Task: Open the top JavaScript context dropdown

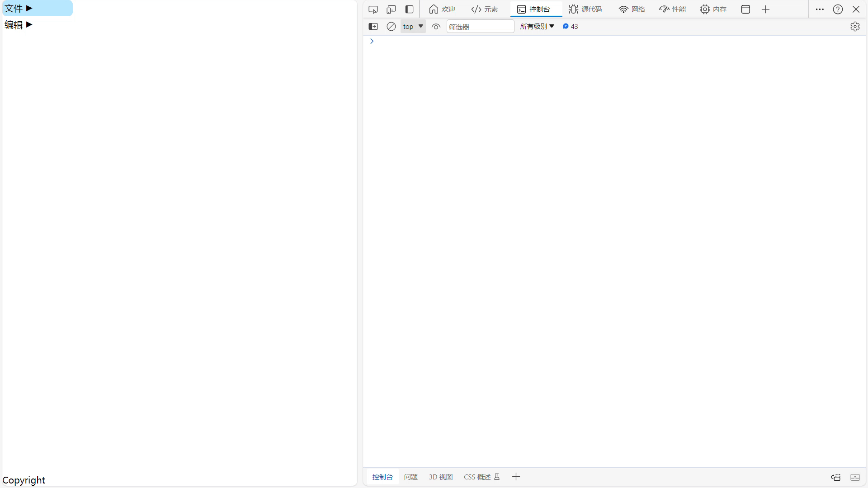Action: click(x=413, y=27)
